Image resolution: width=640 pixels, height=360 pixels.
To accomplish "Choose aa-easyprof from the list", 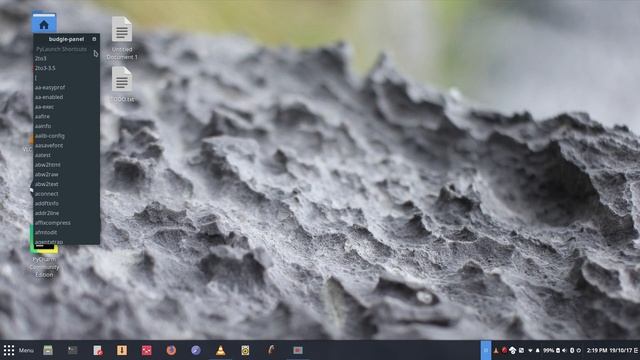I will (x=50, y=87).
